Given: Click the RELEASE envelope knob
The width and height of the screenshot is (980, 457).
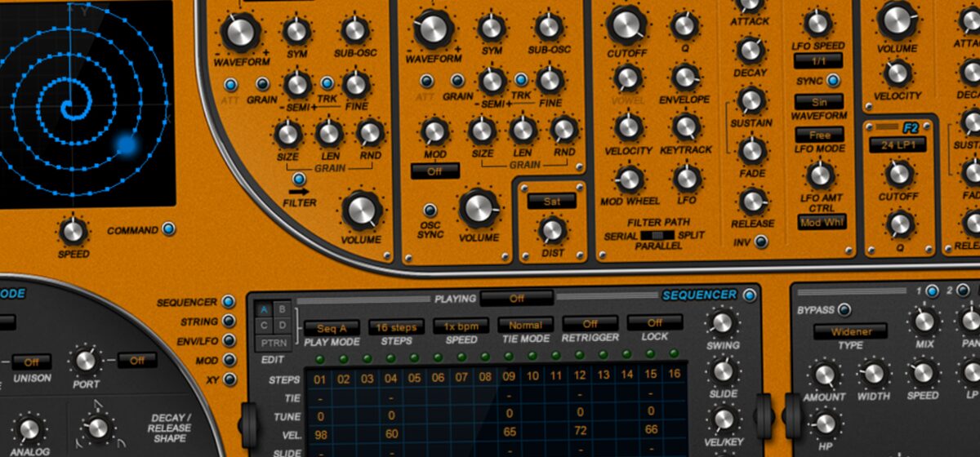Looking at the screenshot, I should (752, 201).
